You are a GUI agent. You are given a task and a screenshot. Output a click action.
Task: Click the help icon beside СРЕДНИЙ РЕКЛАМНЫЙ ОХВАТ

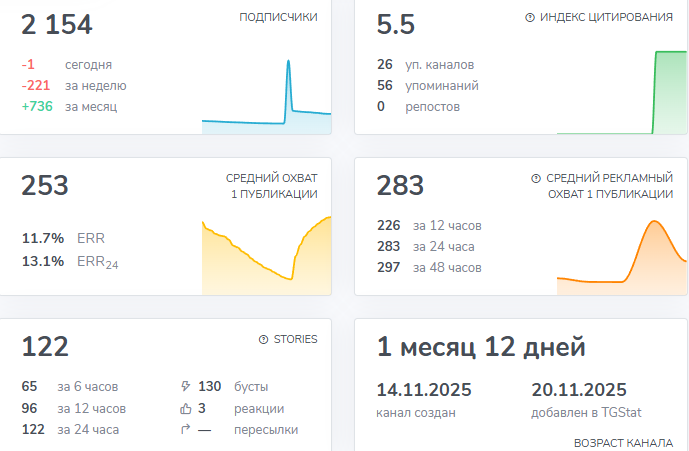[536, 178]
